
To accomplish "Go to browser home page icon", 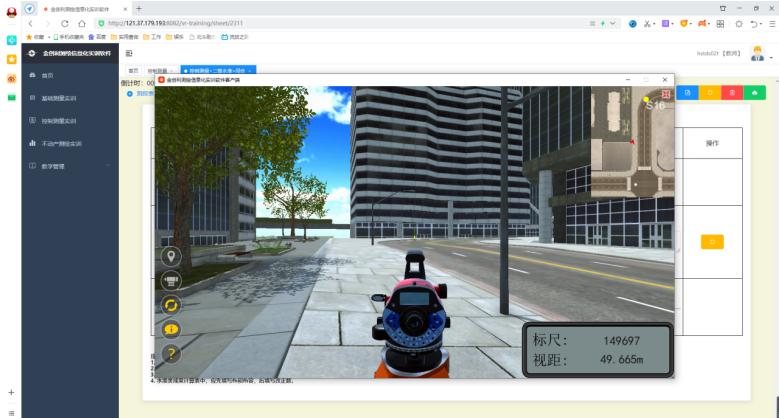I will [x=84, y=23].
